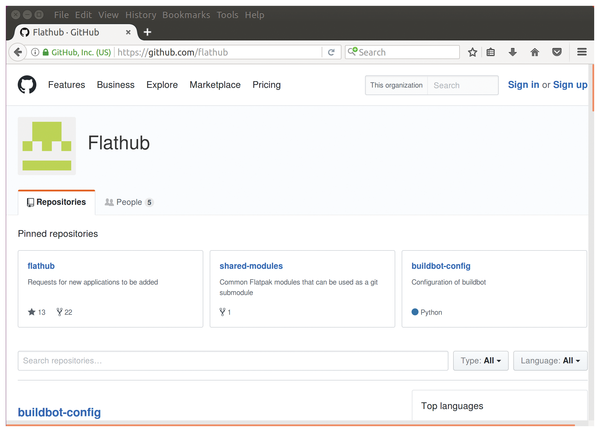
Task: Open the Bookmarks menu
Action: tap(186, 15)
